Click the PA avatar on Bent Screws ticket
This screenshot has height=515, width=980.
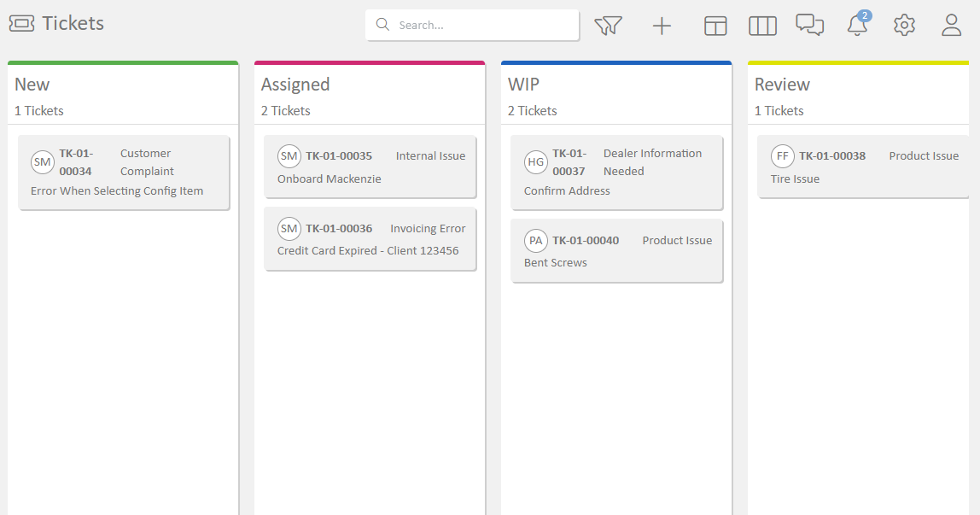(535, 241)
